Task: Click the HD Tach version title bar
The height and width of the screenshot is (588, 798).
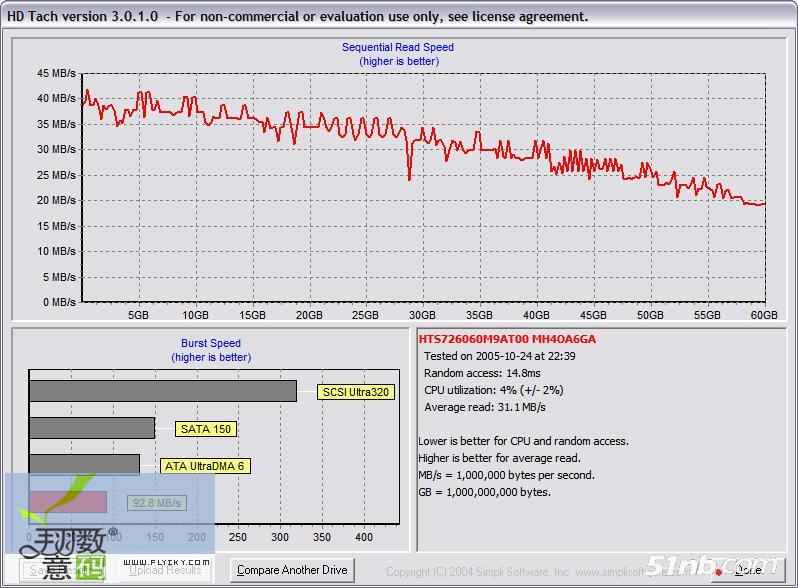Action: pyautogui.click(x=399, y=16)
